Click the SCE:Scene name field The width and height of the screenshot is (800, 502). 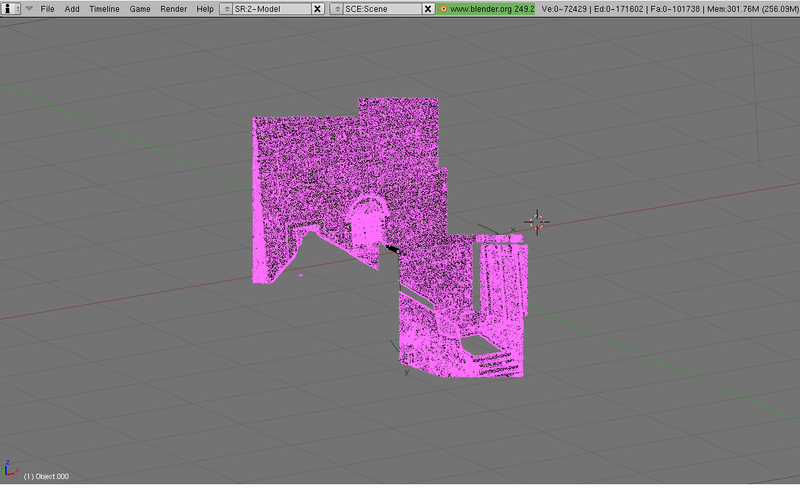pyautogui.click(x=383, y=9)
